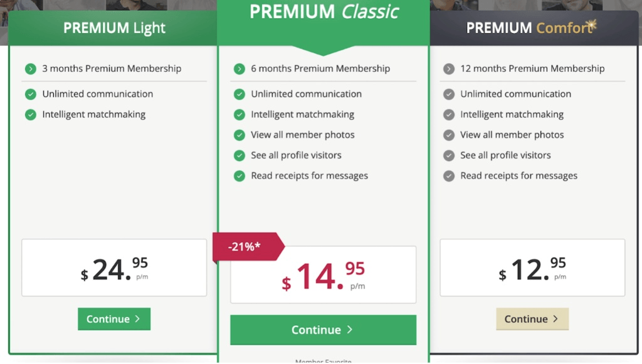This screenshot has width=642, height=364.
Task: Click the sparkle icon next to Premium Comfort title
Action: (x=592, y=24)
